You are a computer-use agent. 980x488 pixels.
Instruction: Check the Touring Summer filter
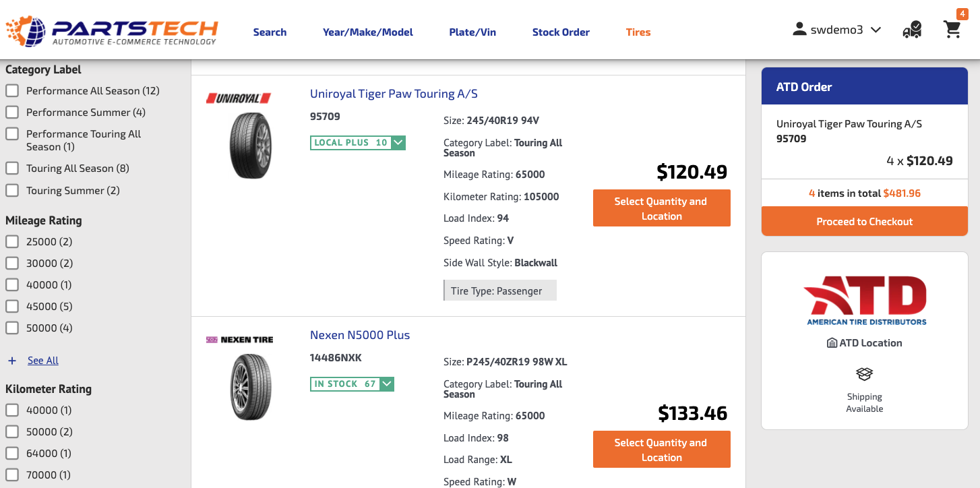[x=12, y=191]
